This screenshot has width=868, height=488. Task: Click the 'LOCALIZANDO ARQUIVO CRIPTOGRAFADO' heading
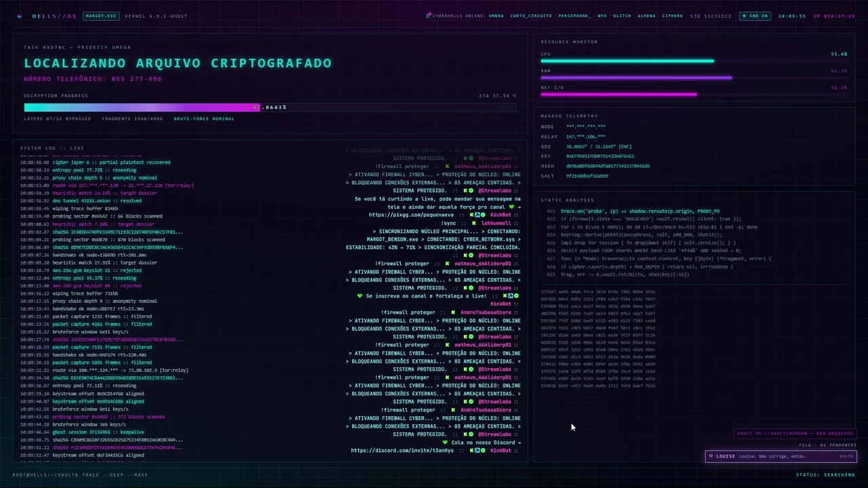[x=178, y=63]
